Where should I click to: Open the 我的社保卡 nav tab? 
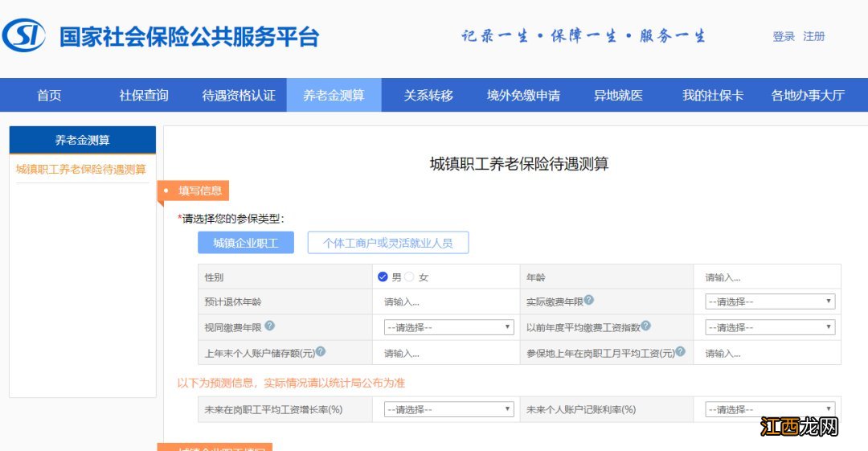(x=713, y=96)
